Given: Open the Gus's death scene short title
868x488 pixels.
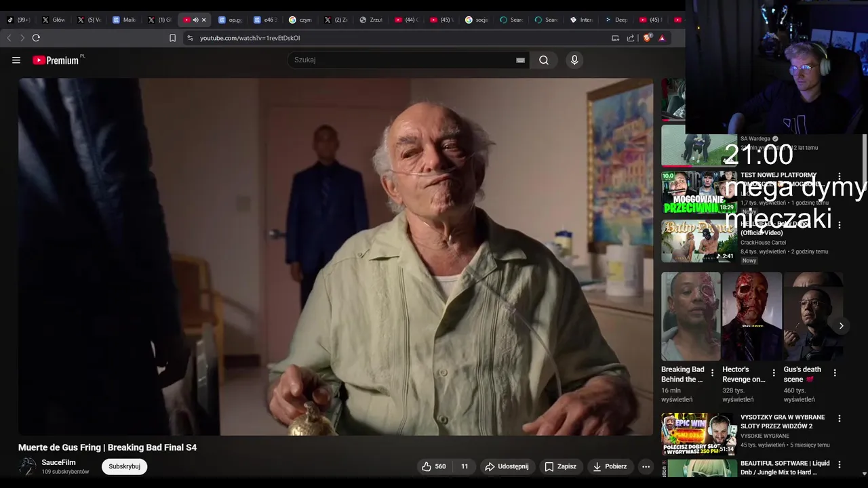Looking at the screenshot, I should pyautogui.click(x=803, y=374).
